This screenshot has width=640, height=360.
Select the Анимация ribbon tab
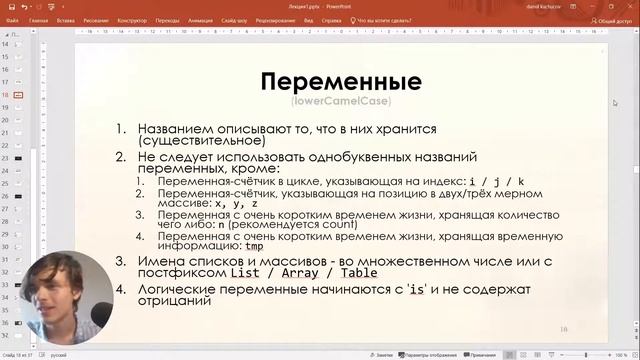click(x=200, y=20)
